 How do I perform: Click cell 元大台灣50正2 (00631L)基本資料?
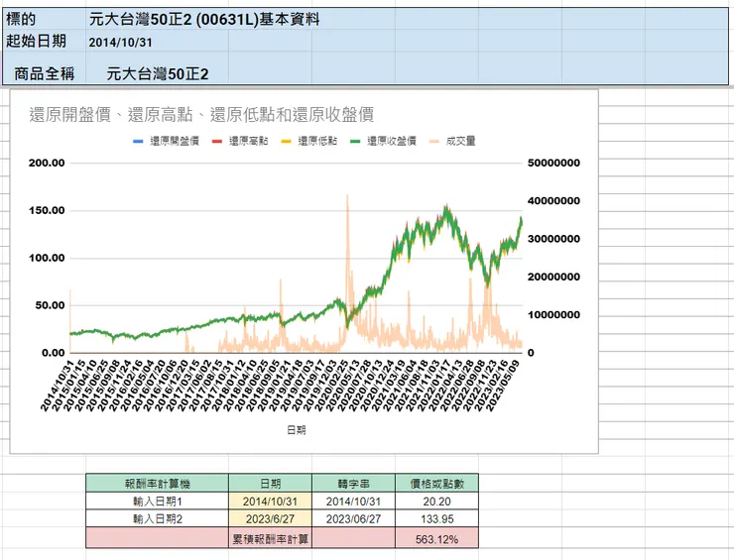tap(204, 20)
